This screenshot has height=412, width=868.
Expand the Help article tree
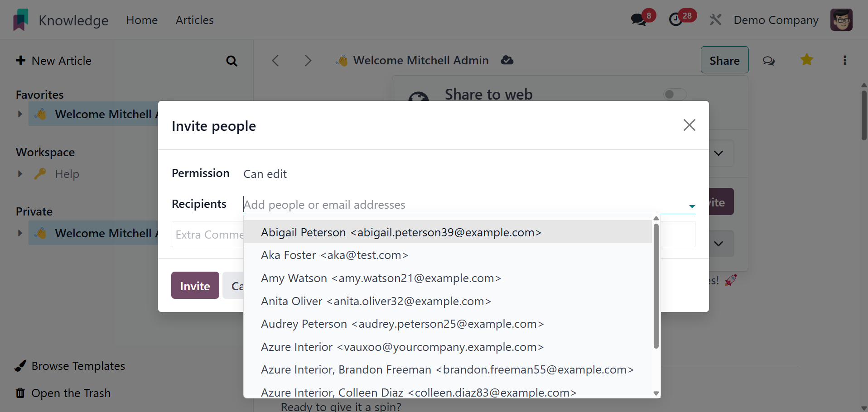(20, 174)
